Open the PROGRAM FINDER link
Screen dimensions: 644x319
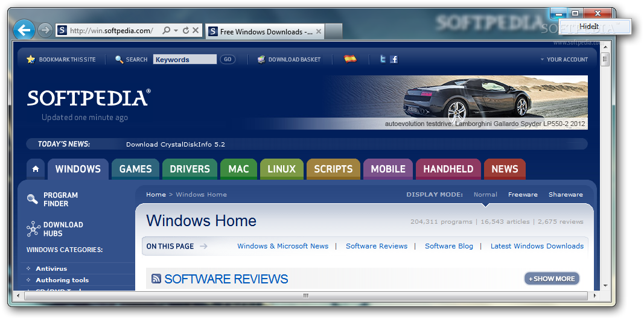tap(61, 199)
